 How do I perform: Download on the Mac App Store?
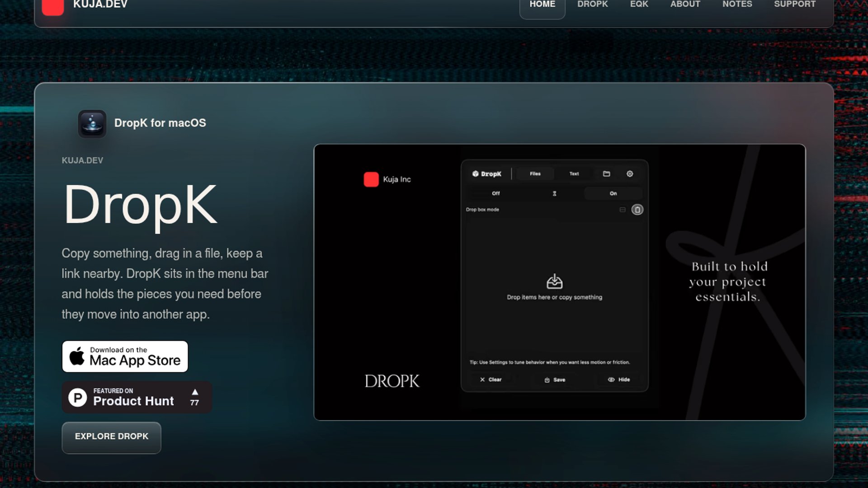(x=125, y=357)
